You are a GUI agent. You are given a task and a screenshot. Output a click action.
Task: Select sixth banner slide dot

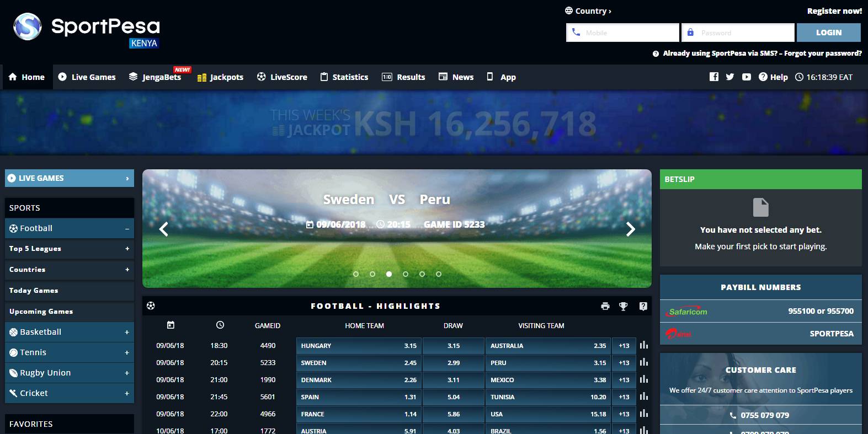pos(439,274)
